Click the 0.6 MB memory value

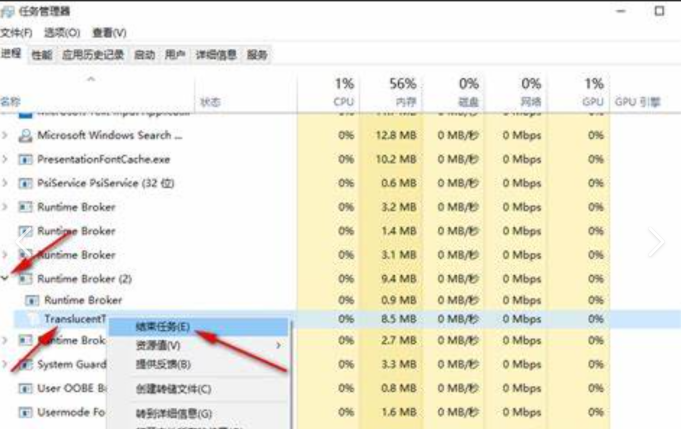tap(399, 183)
